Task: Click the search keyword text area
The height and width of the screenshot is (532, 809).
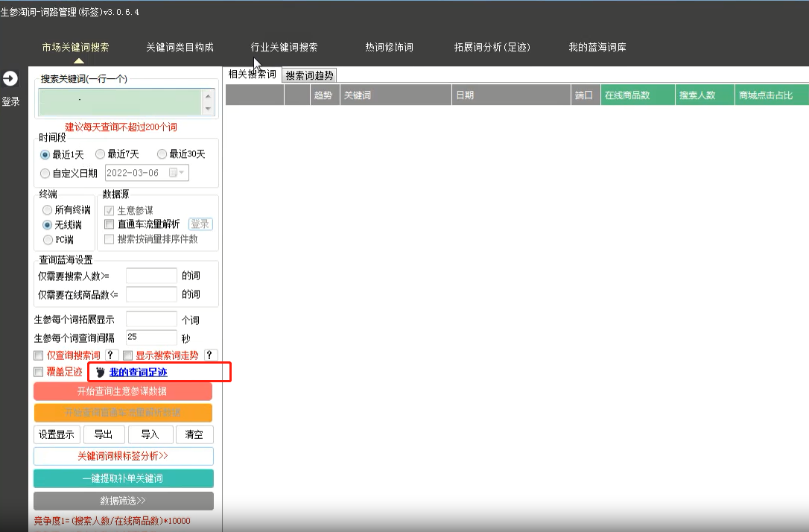Action: coord(121,102)
